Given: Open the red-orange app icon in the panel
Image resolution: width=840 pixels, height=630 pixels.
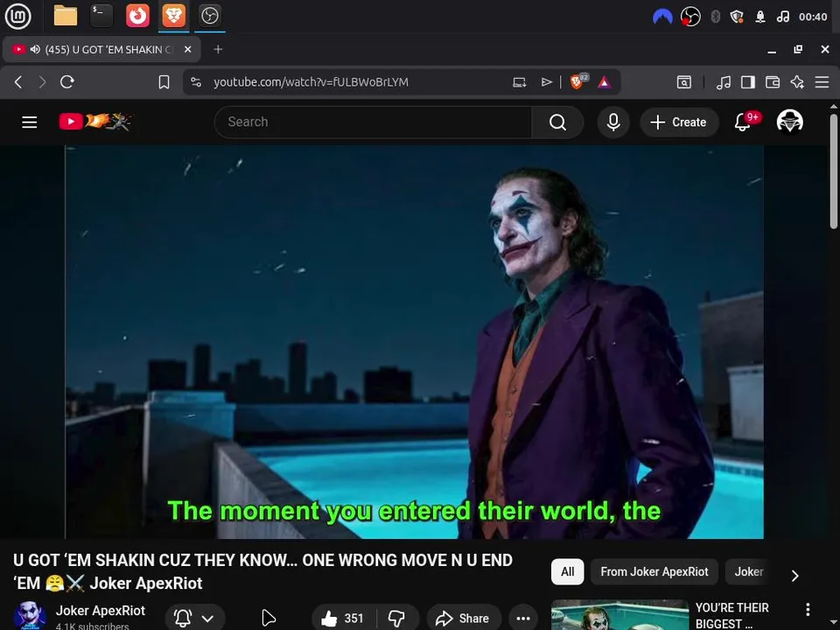Looking at the screenshot, I should coord(137,16).
